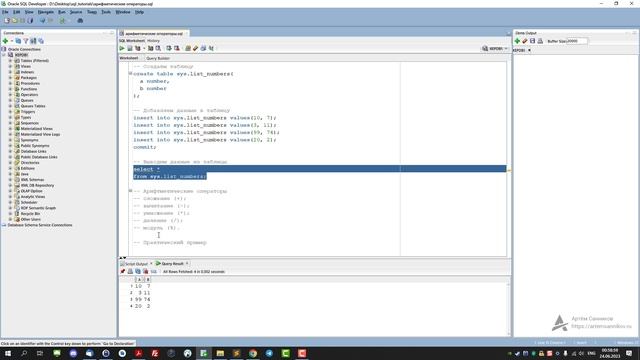640x360 pixels.
Task: Click the 'commit;' line in the editor
Action: pyautogui.click(x=144, y=147)
